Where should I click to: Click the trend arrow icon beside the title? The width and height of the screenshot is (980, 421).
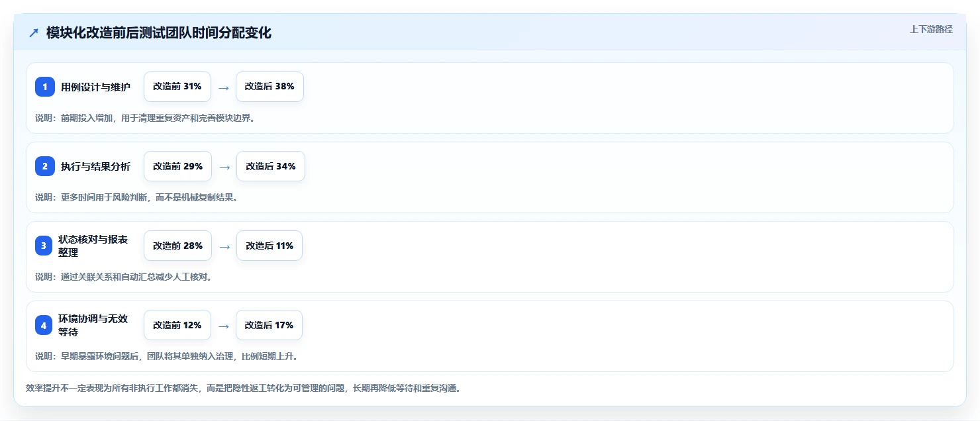34,33
